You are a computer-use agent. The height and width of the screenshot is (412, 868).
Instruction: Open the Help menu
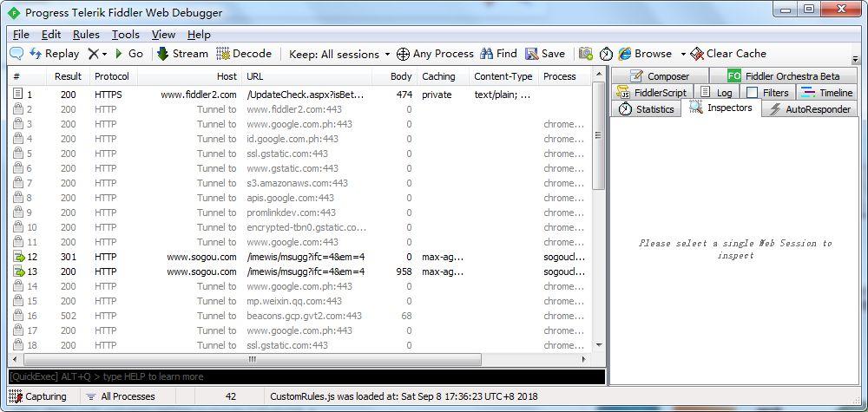tap(199, 35)
